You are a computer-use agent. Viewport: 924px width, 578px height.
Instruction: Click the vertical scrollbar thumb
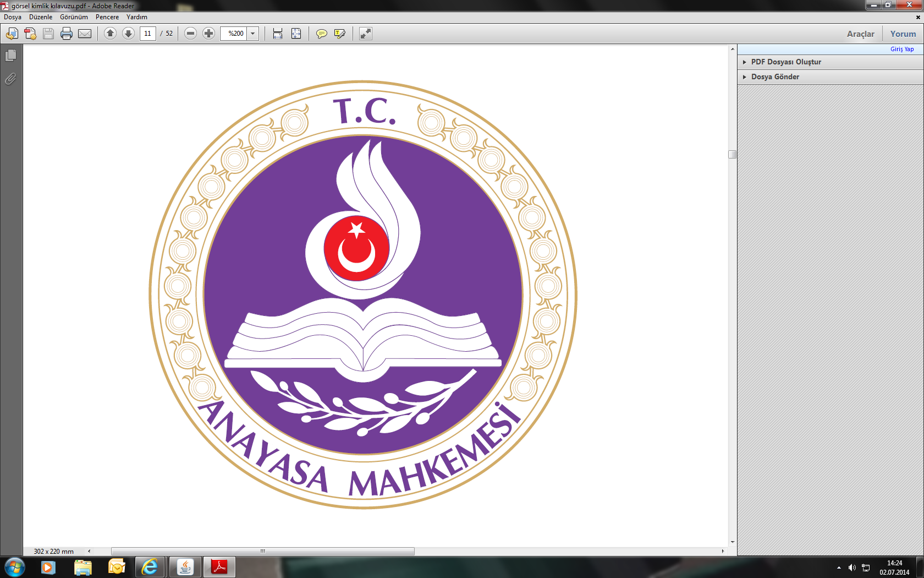[732, 154]
